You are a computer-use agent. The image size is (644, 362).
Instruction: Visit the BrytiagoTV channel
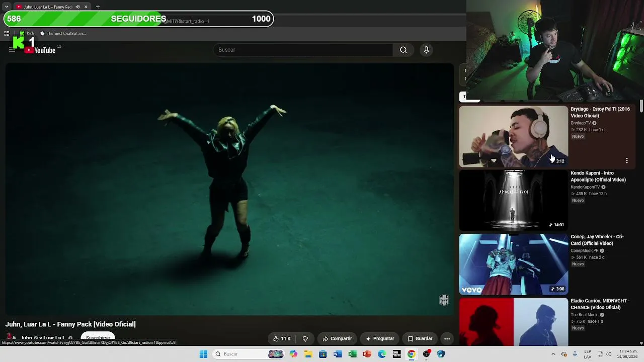(x=581, y=123)
